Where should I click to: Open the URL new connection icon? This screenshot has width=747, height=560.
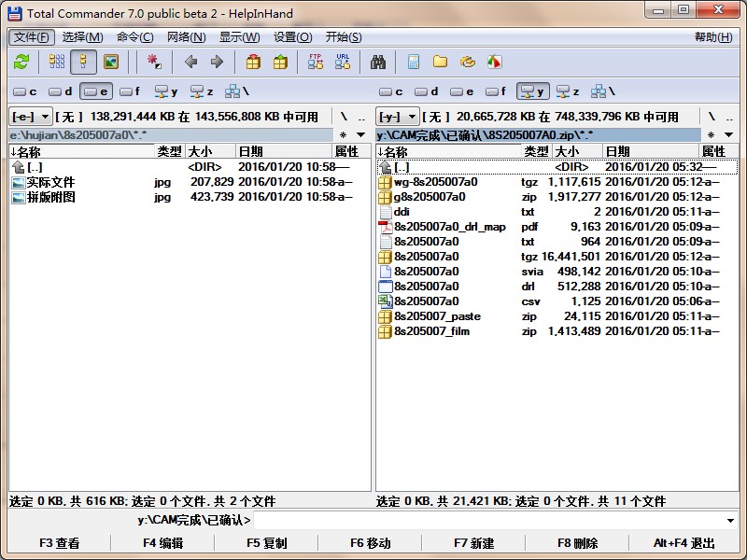(343, 62)
